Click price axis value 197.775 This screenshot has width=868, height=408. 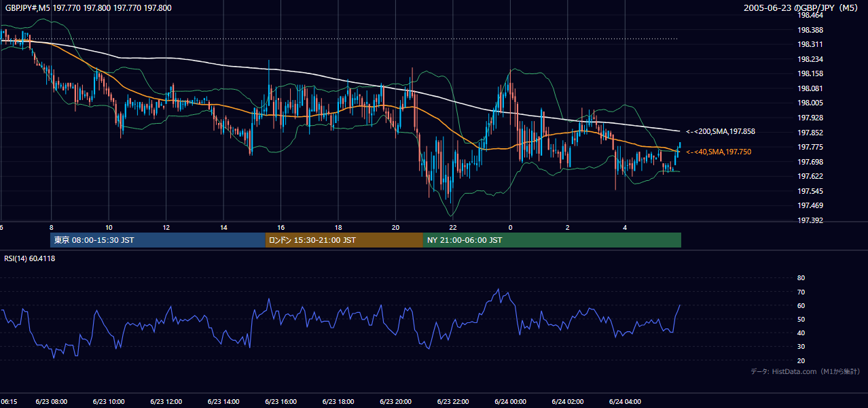pyautogui.click(x=811, y=147)
